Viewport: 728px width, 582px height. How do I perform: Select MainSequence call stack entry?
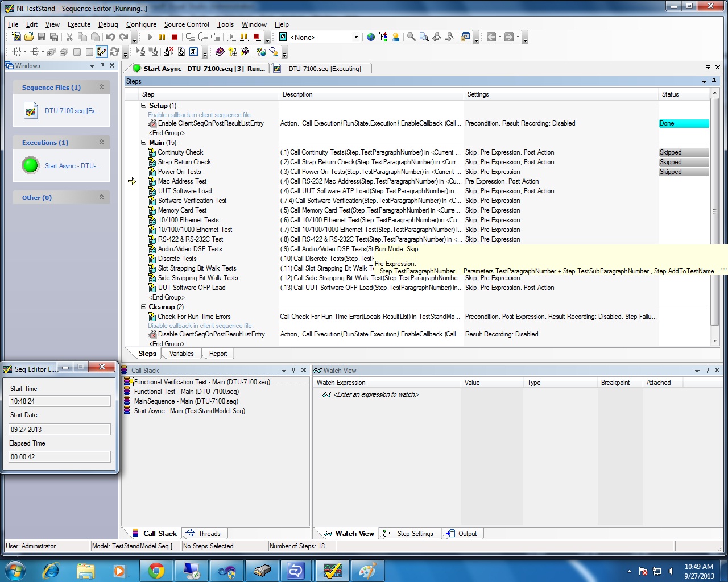(x=186, y=401)
